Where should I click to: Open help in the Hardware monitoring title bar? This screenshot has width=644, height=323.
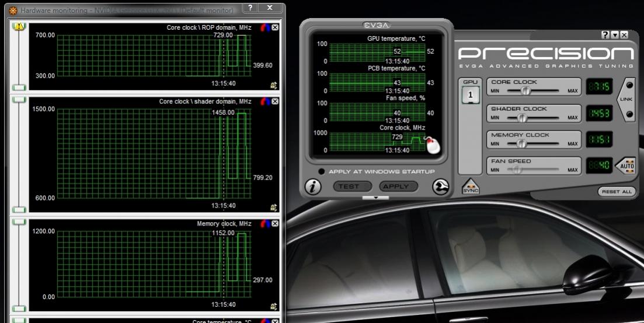pos(250,8)
